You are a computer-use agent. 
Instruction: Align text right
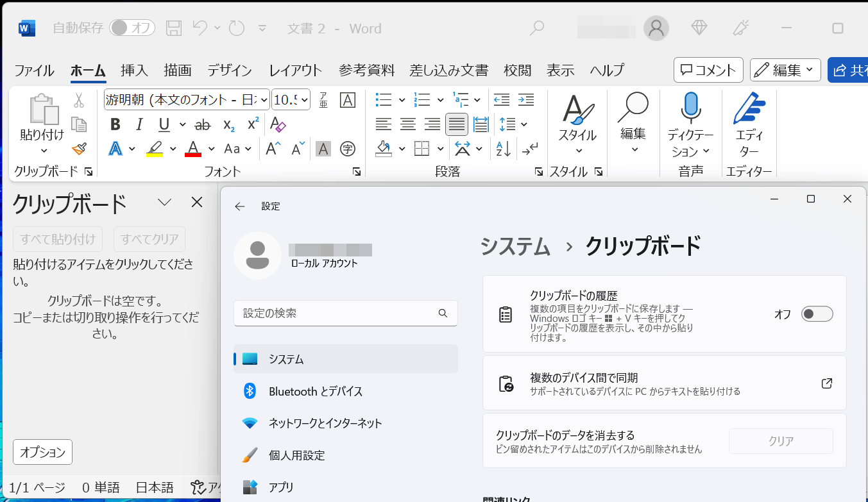click(432, 124)
